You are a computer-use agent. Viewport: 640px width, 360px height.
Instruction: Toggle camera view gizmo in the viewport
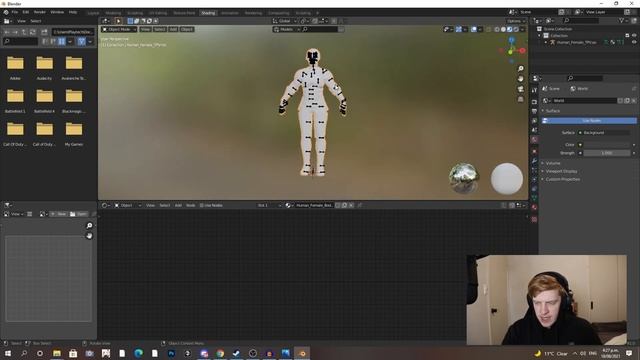click(520, 89)
